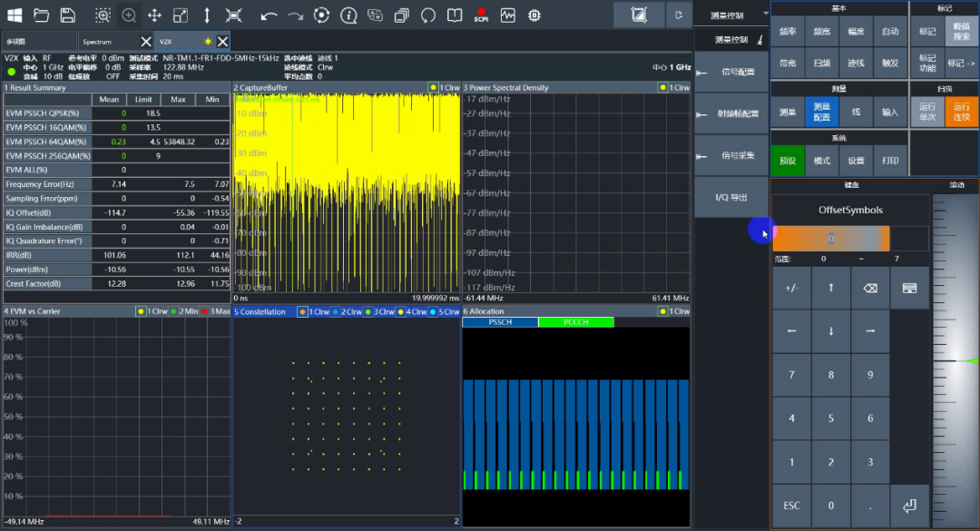The width and height of the screenshot is (980, 531).
Task: Click the save floppy disk icon
Action: [x=67, y=15]
